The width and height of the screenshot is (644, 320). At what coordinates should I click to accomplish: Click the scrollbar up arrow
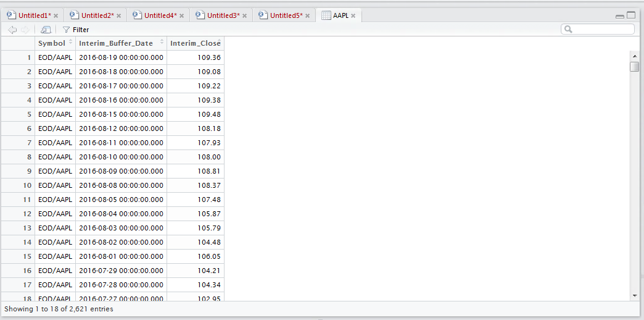tap(635, 56)
